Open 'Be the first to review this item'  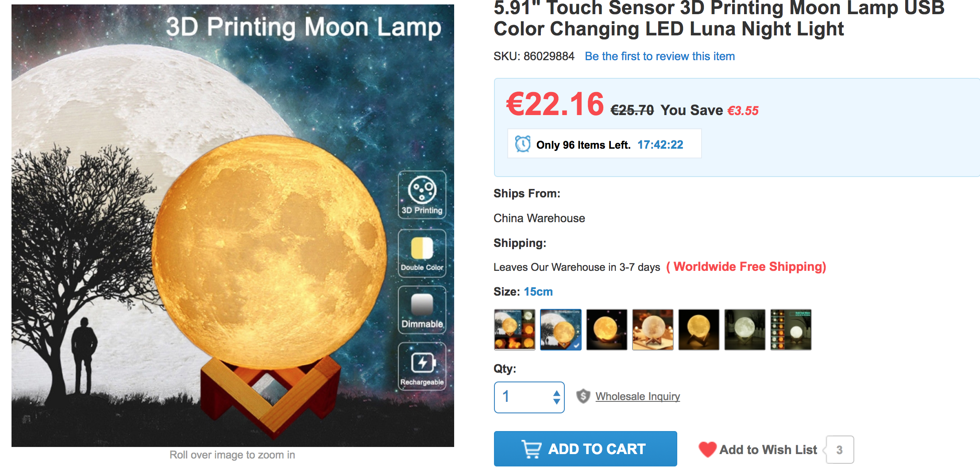(660, 56)
